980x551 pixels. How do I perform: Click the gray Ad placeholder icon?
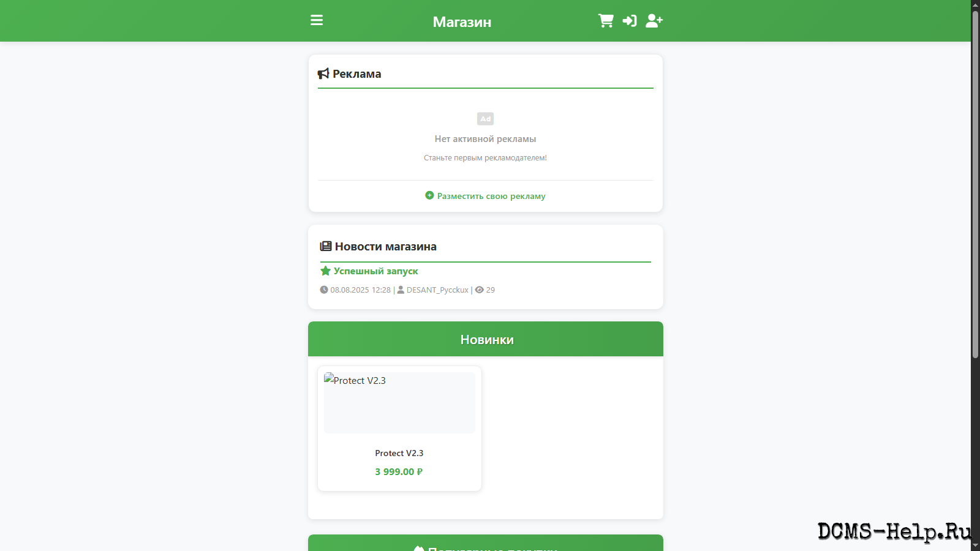(x=485, y=119)
